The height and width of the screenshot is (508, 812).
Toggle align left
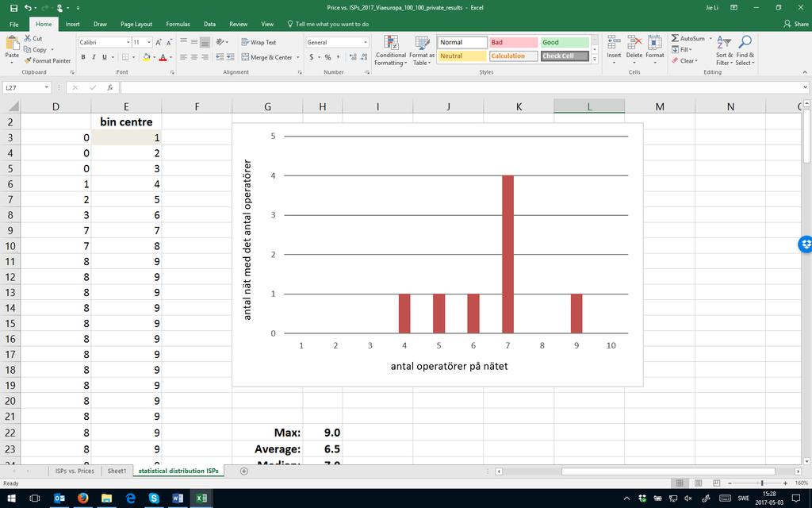click(183, 57)
